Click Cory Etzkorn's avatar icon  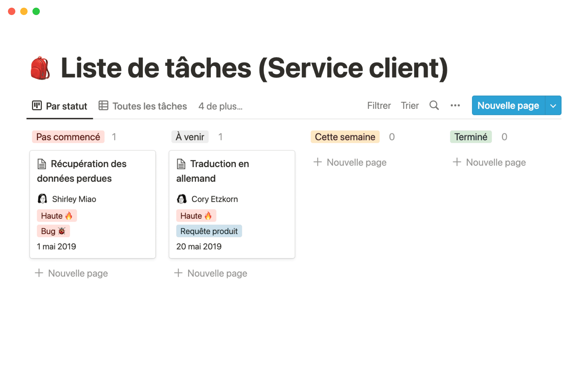[x=182, y=199]
